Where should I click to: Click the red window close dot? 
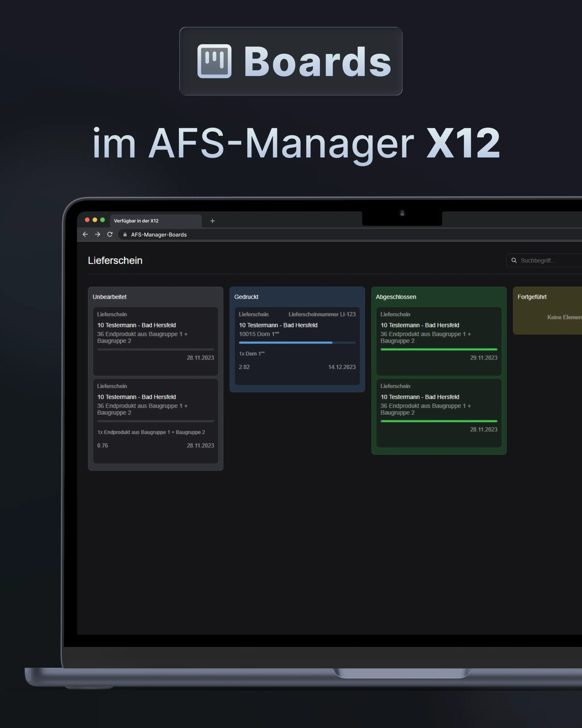tap(87, 220)
